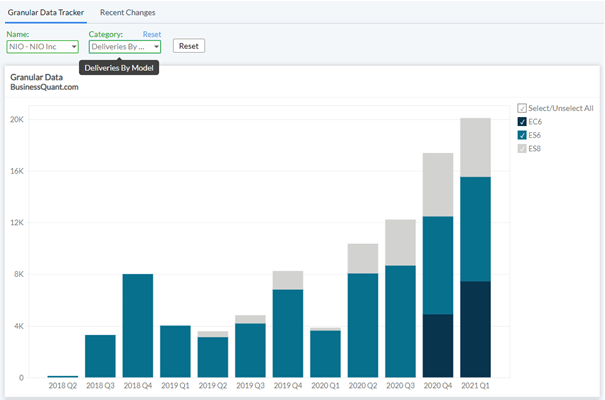Screen dimensions: 605x400
Task: Click the dark EC6 segment of 2020 Q4
Action: click(x=438, y=345)
